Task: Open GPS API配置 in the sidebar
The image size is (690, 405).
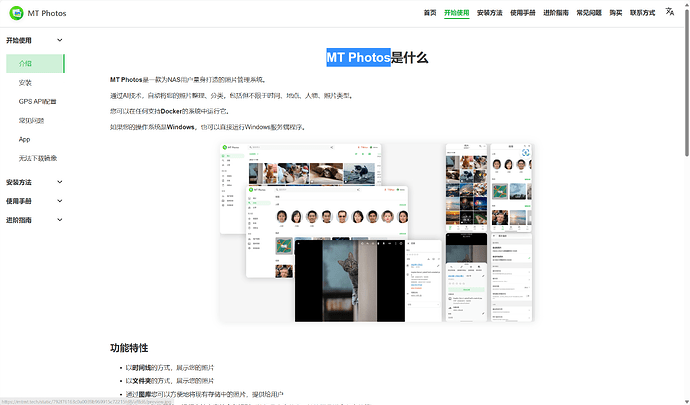Action: pos(37,101)
